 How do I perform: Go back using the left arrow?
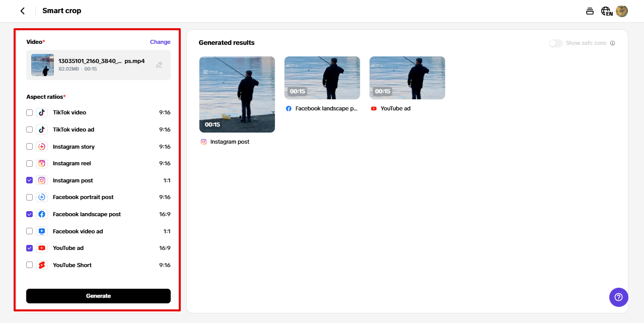[22, 11]
